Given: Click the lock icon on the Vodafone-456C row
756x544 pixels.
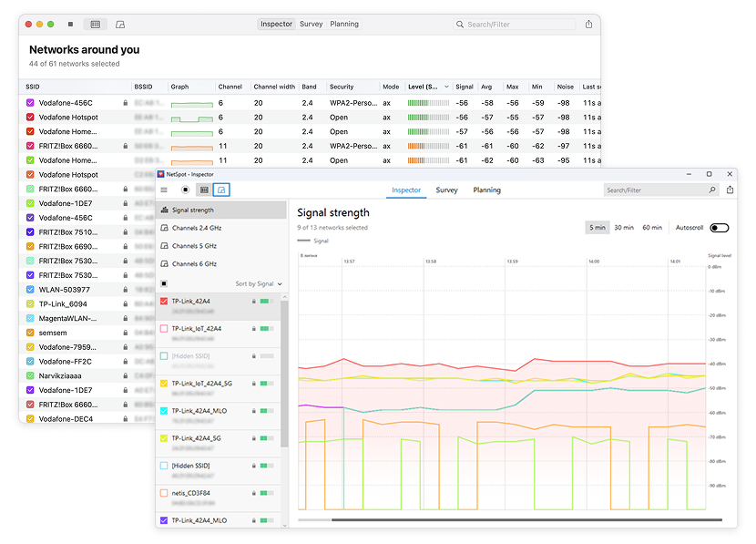Looking at the screenshot, I should 126,103.
